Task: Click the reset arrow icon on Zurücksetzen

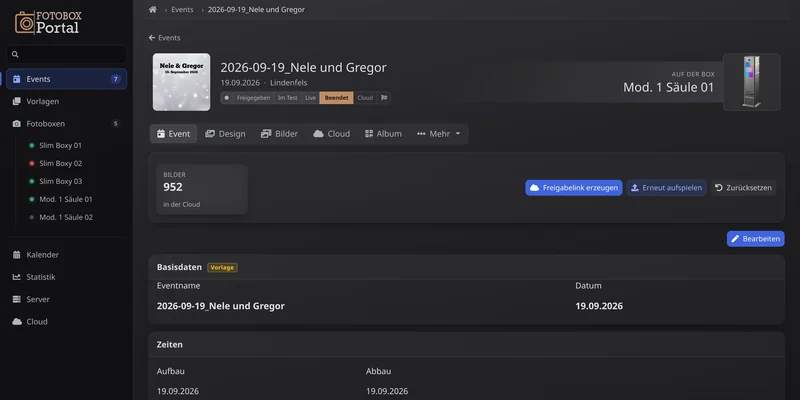Action: point(718,188)
